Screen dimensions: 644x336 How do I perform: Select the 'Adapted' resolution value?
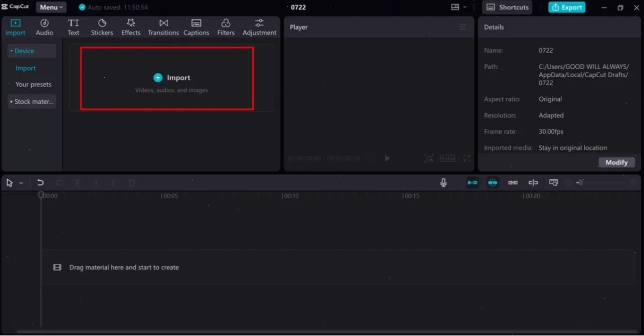tap(551, 115)
